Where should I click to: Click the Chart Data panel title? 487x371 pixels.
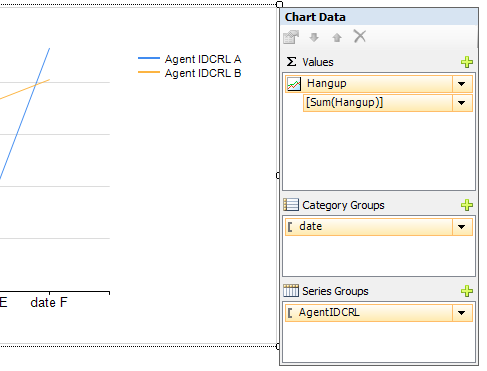click(x=315, y=17)
